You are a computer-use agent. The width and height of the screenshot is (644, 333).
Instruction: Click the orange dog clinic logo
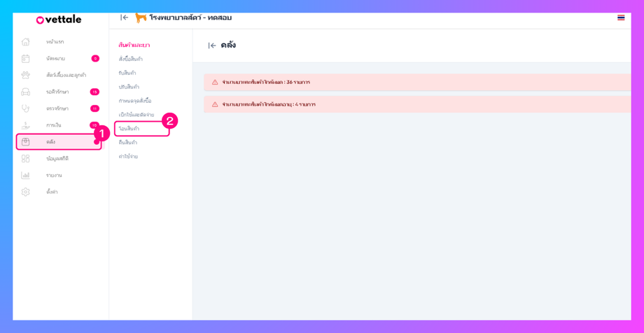click(x=141, y=17)
